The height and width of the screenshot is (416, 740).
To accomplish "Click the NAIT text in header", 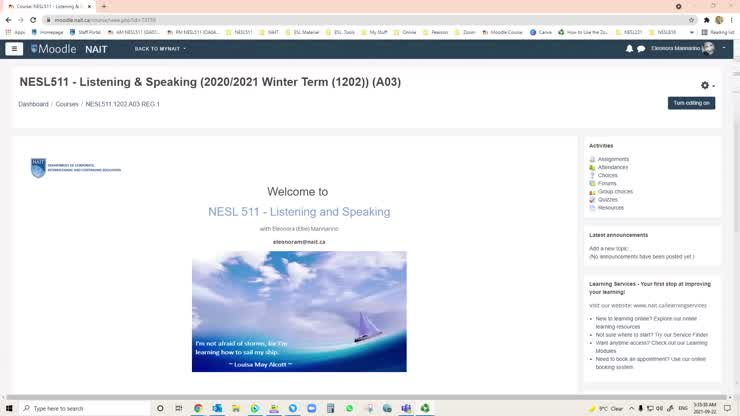I will click(96, 49).
